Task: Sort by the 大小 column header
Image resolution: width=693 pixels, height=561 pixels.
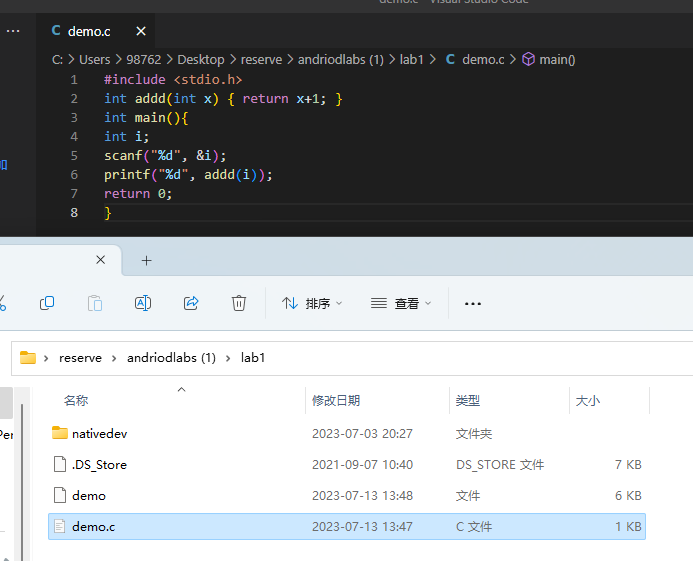Action: click(x=587, y=401)
